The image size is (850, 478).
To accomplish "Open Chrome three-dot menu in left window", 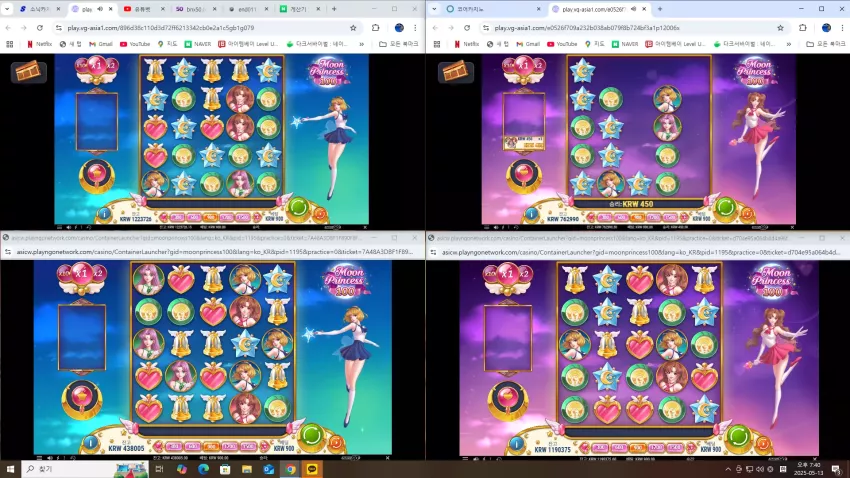I will click(x=415, y=28).
